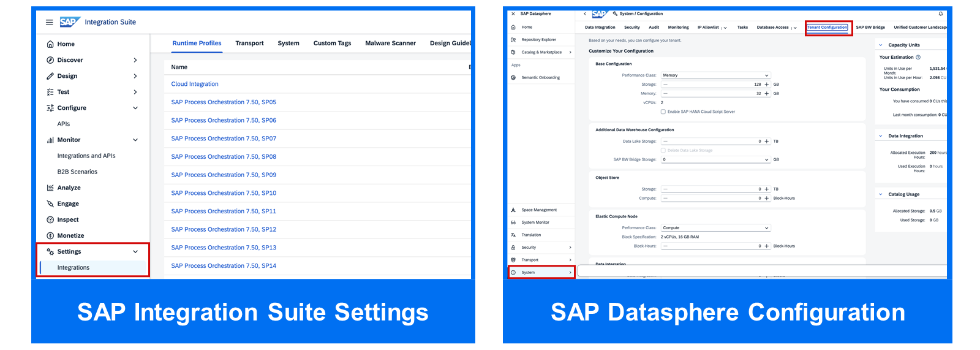Tick the Delete Data Lake Storage checkbox
Image resolution: width=980 pixels, height=350 pixels.
663,150
